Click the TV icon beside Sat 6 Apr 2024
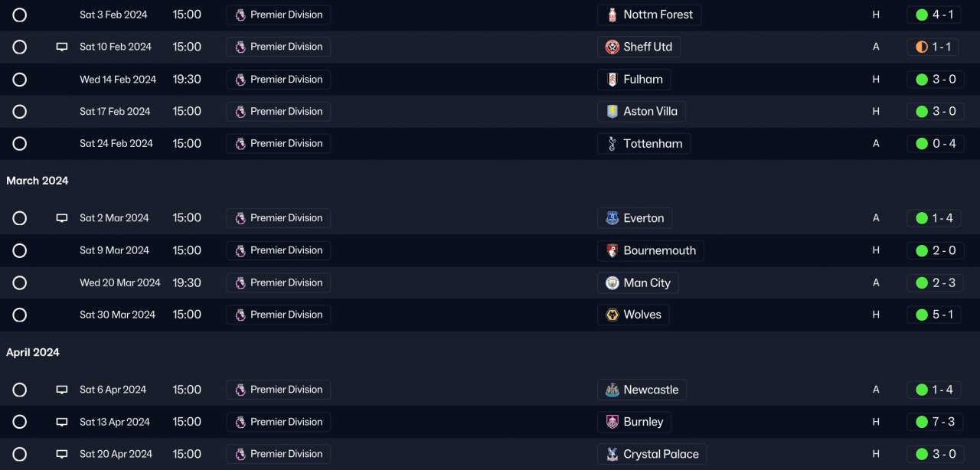Viewport: 980px width, 470px height. coord(62,390)
